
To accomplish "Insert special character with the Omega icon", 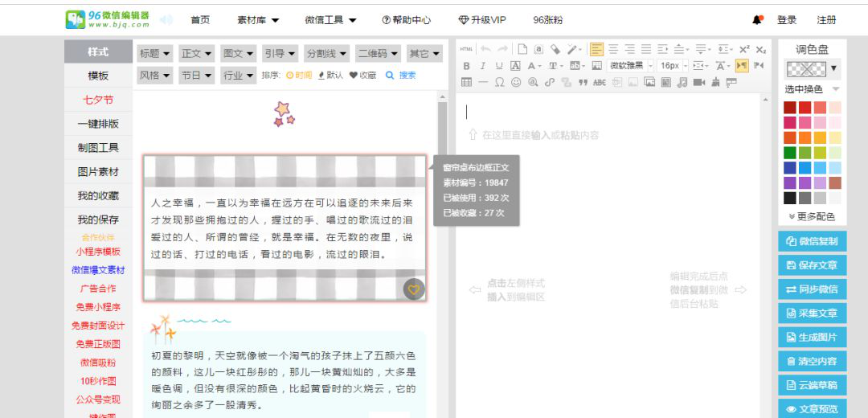I will tap(499, 82).
